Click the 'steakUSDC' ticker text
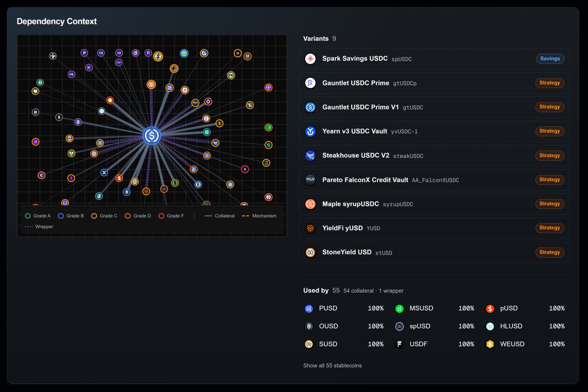 coord(408,156)
